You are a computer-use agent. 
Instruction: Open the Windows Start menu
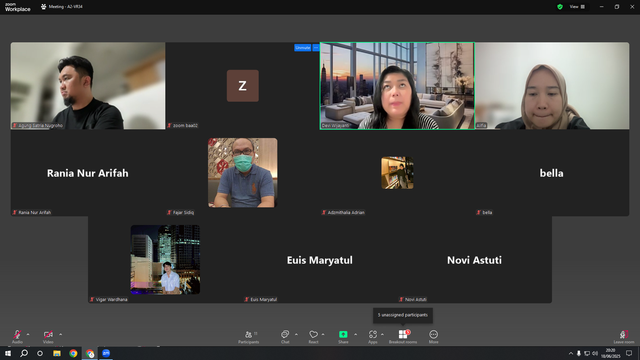8,353
